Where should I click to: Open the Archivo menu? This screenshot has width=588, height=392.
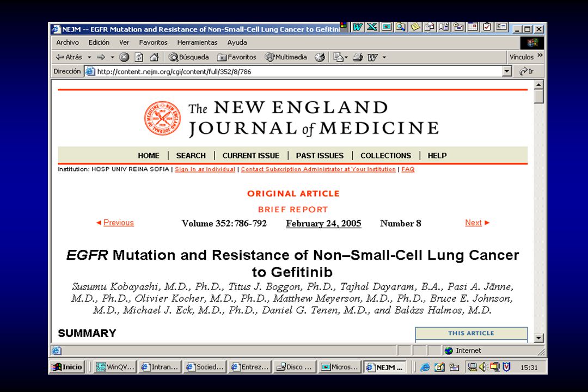click(x=68, y=42)
